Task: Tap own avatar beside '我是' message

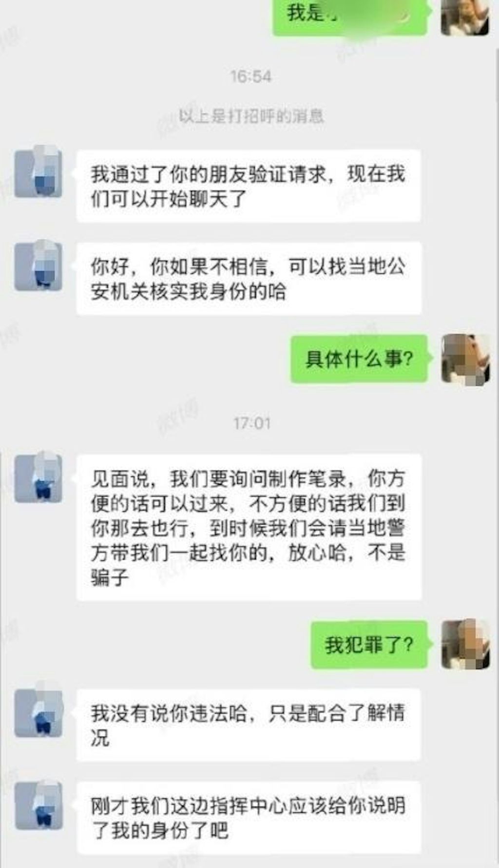Action: click(x=465, y=17)
